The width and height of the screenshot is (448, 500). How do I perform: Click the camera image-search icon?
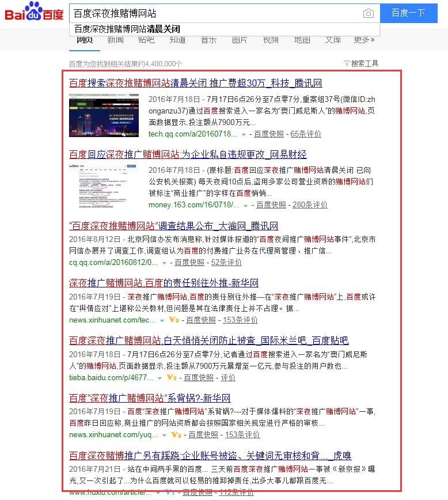click(368, 13)
